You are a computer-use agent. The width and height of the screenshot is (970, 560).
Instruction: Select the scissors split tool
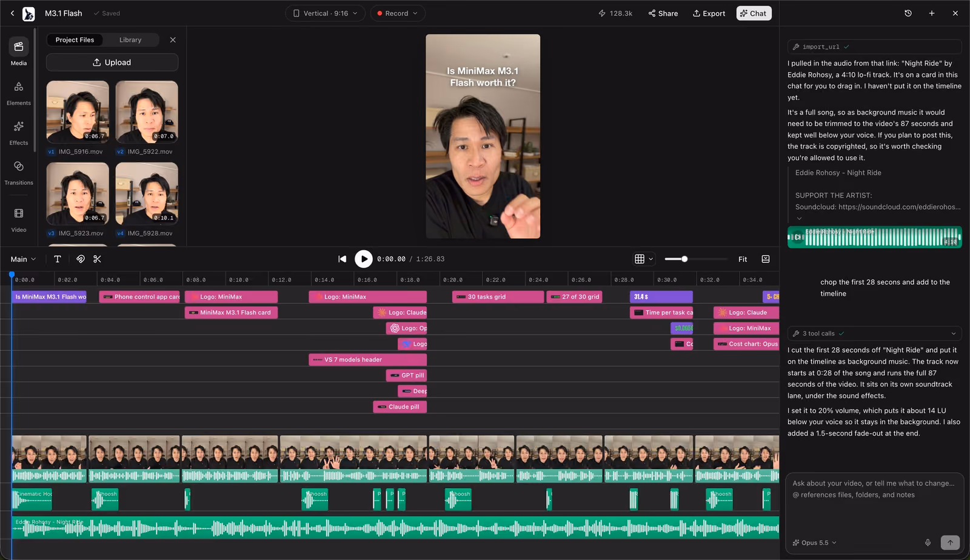[x=97, y=259]
